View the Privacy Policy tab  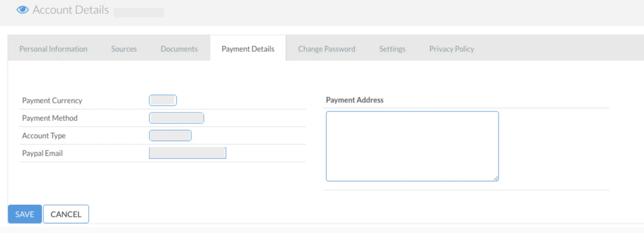click(x=452, y=49)
